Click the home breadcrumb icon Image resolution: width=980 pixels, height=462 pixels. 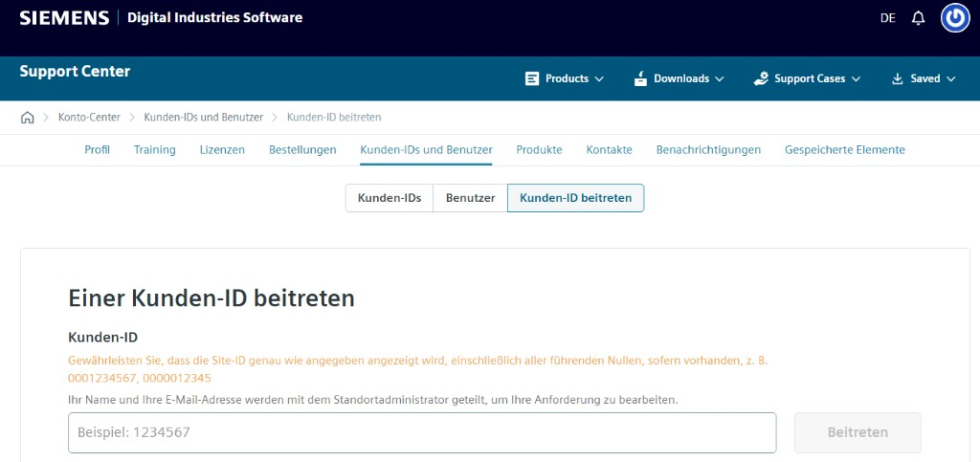pos(28,118)
